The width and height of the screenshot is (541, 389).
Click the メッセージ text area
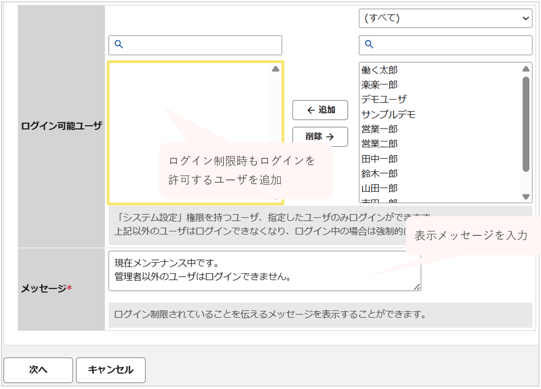click(264, 271)
